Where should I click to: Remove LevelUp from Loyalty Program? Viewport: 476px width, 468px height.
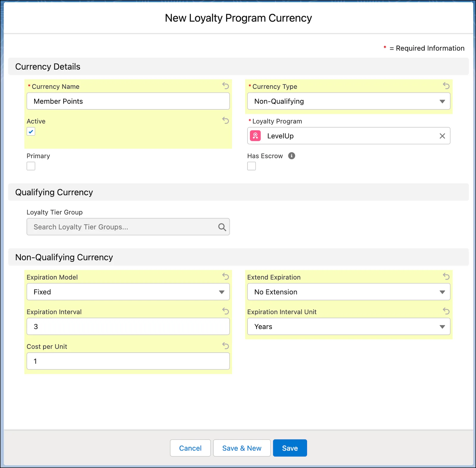tap(442, 136)
